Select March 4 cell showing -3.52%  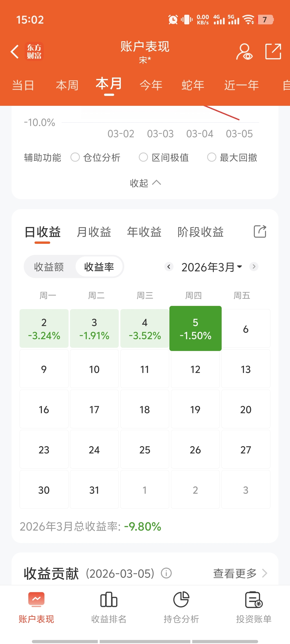145,328
